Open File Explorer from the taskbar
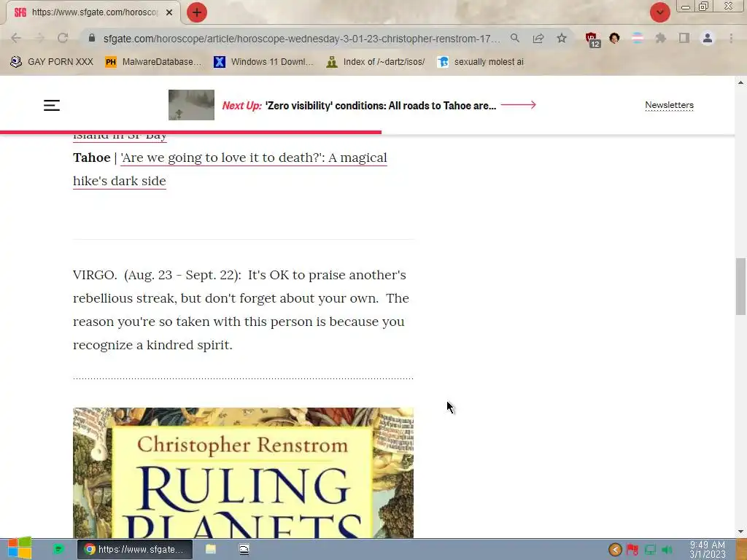This screenshot has height=560, width=747. coord(211,549)
